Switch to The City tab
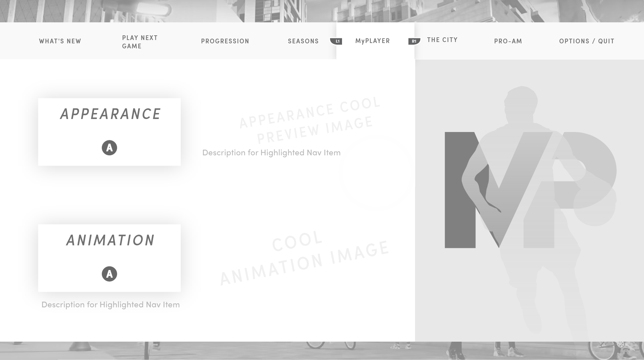The image size is (644, 360). 442,40
